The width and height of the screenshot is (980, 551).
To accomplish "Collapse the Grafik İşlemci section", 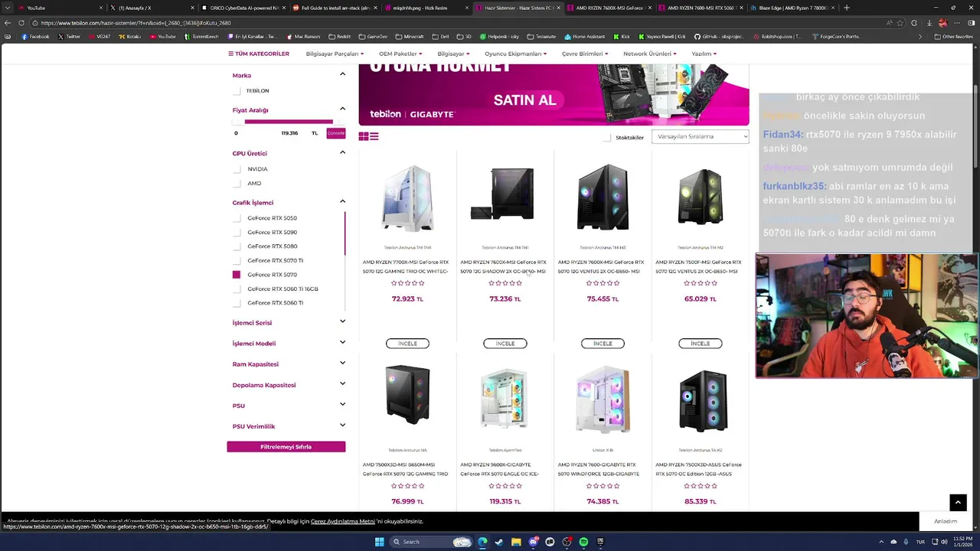I will pos(342,201).
